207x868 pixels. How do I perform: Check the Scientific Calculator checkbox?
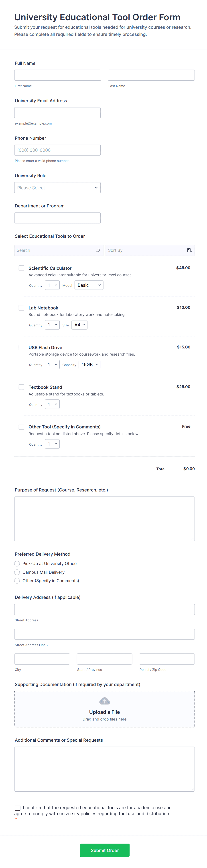[22, 268]
